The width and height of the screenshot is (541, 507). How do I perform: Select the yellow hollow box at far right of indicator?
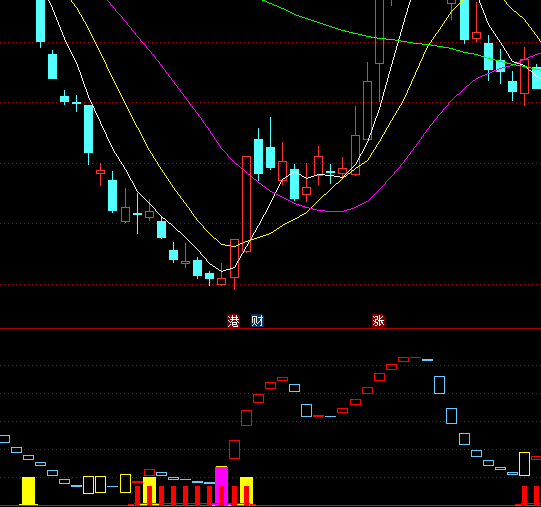tap(524, 464)
